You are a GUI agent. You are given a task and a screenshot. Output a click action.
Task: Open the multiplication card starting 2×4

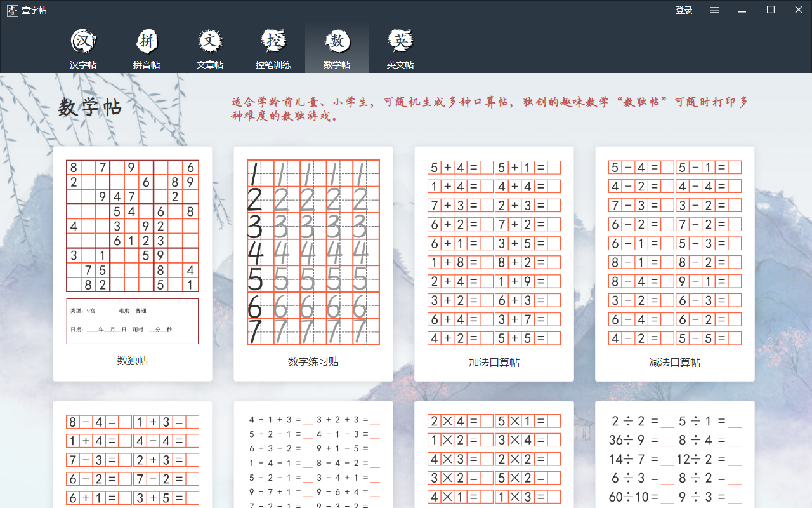point(494,455)
